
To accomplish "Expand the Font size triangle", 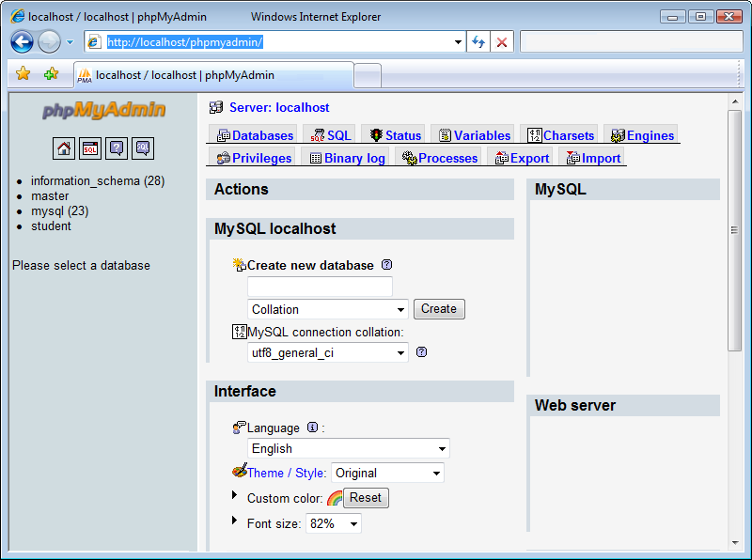I will [x=234, y=520].
